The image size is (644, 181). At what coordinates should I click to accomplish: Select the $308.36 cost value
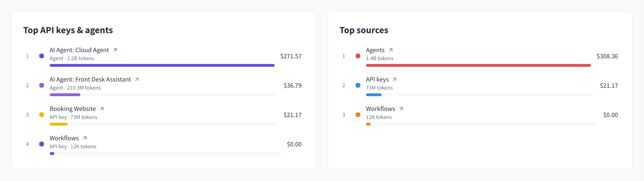pos(607,56)
